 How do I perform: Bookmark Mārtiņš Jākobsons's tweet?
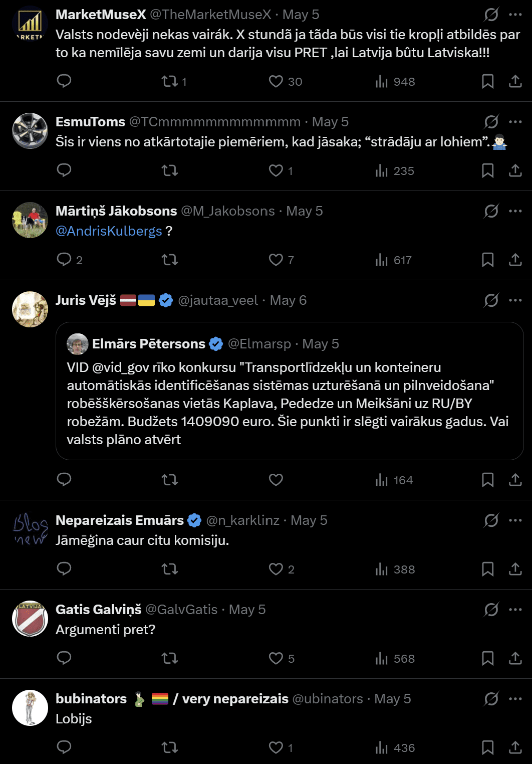pos(487,260)
